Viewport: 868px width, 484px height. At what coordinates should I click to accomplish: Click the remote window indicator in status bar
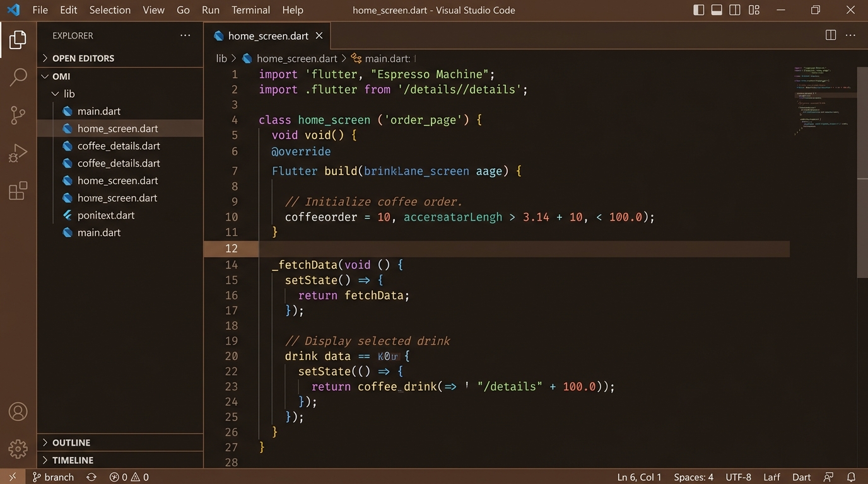[x=13, y=477]
